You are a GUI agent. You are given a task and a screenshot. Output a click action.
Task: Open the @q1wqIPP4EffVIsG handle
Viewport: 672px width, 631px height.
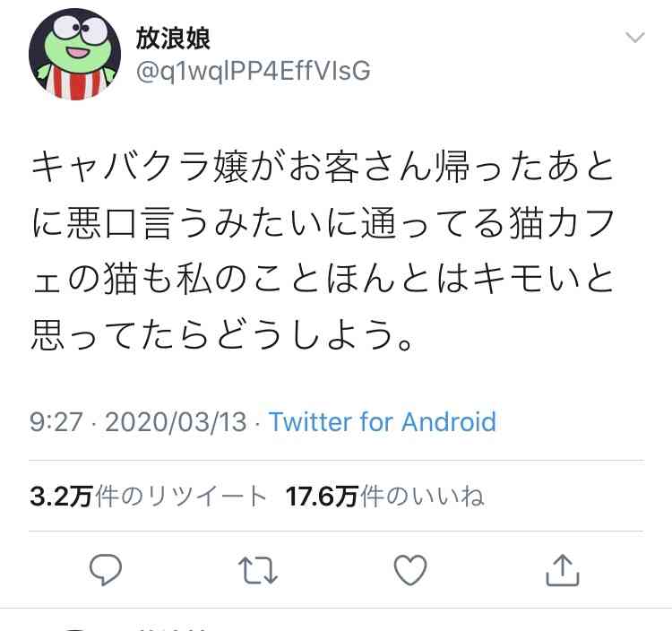coord(254,71)
